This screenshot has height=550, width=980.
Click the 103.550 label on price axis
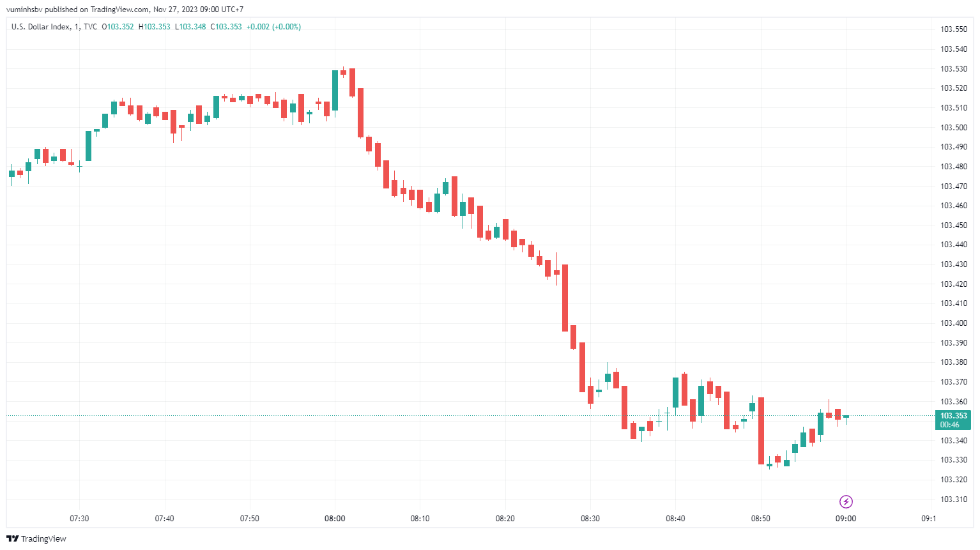click(953, 29)
